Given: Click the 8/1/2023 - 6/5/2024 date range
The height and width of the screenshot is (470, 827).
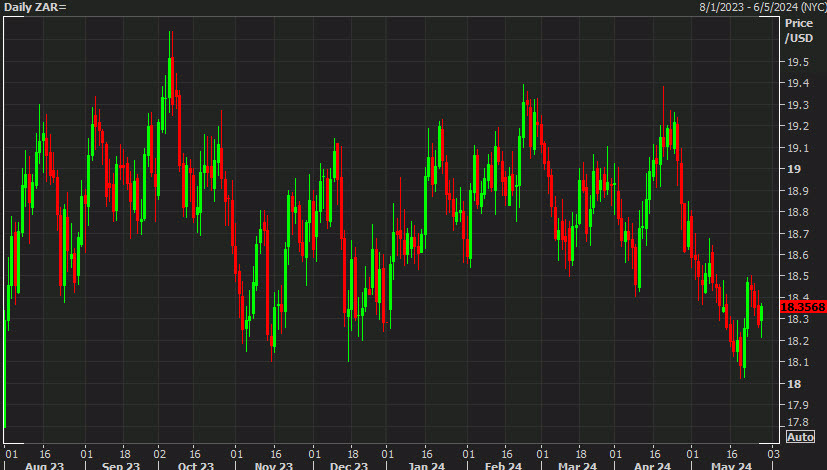Looking at the screenshot, I should pos(763,7).
